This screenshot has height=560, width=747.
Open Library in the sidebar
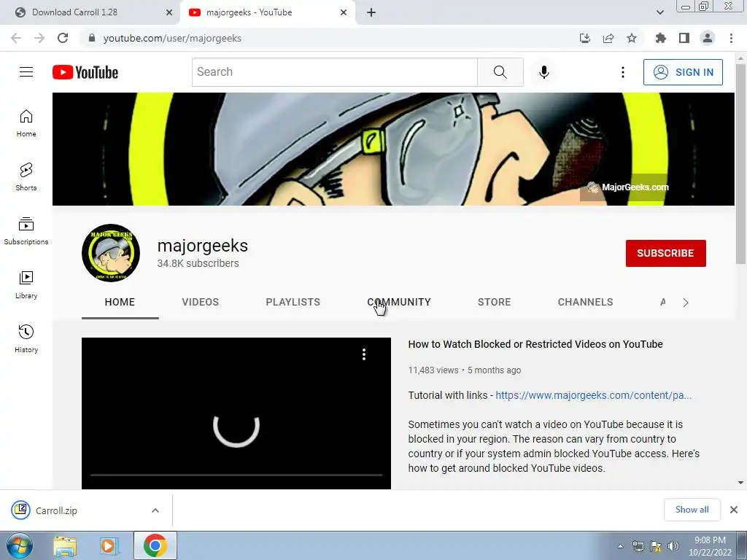pos(26,285)
